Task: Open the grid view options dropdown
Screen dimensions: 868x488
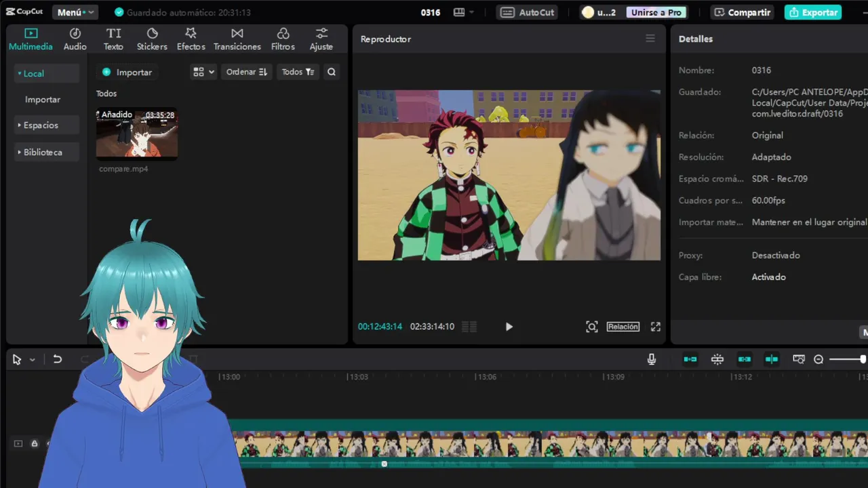Action: [x=203, y=72]
